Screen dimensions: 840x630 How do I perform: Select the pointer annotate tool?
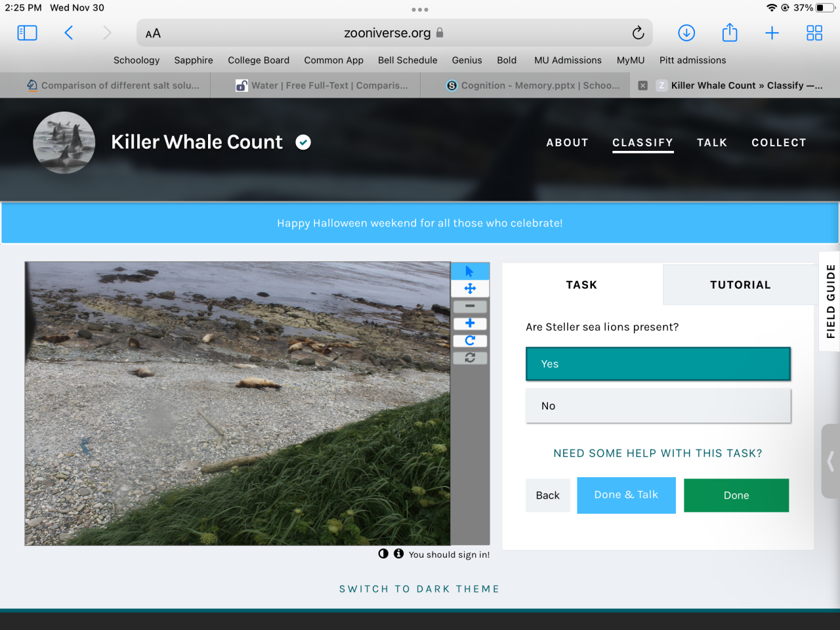coord(470,271)
